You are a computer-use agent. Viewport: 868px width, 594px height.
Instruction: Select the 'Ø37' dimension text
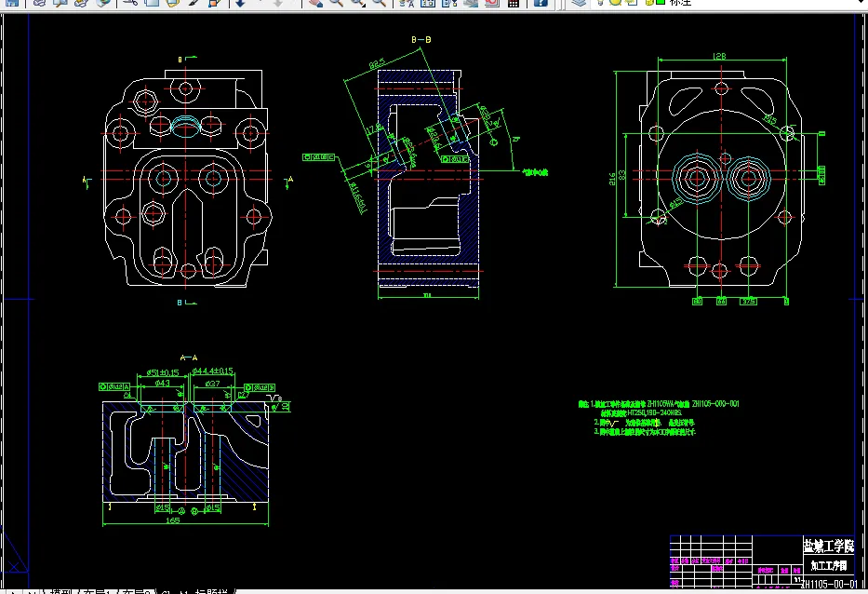212,383
